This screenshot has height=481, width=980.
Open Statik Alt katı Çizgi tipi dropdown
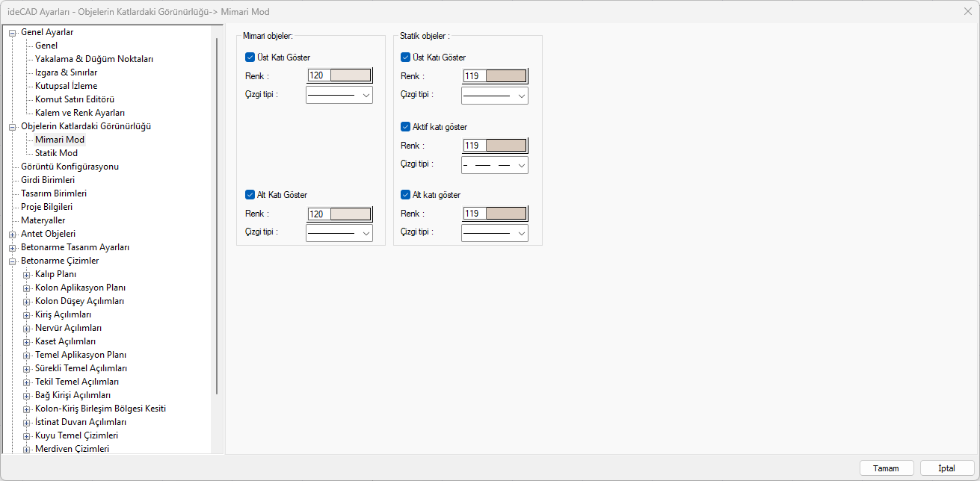495,233
